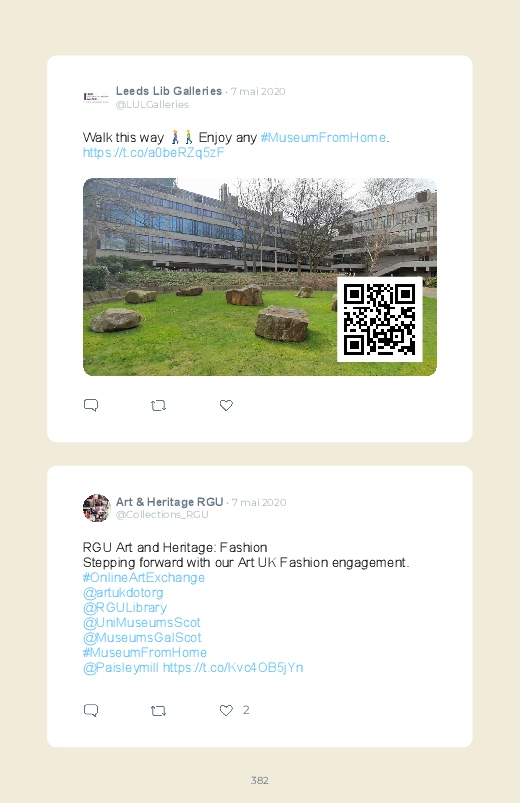
Task: Open the @MuseumsGalScot mention
Action: coord(142,638)
